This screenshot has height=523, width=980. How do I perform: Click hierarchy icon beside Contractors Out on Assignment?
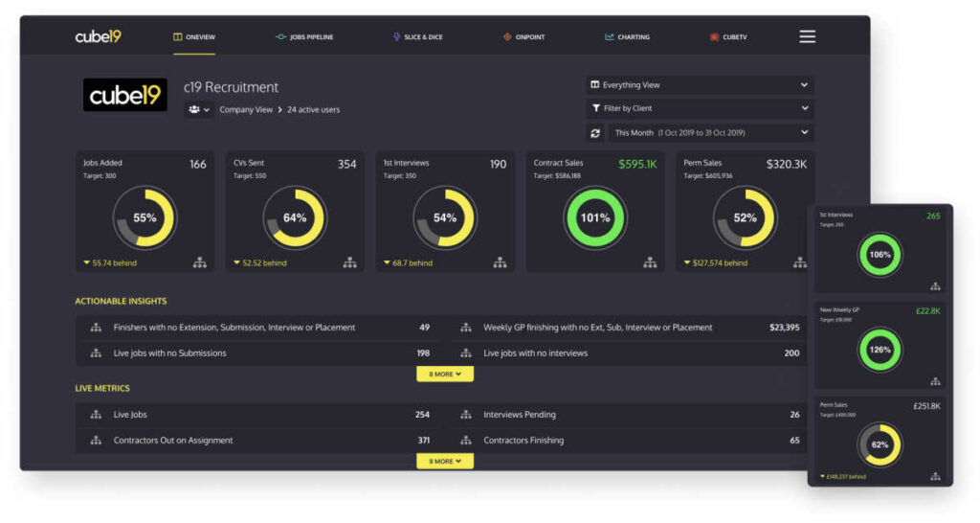point(96,440)
